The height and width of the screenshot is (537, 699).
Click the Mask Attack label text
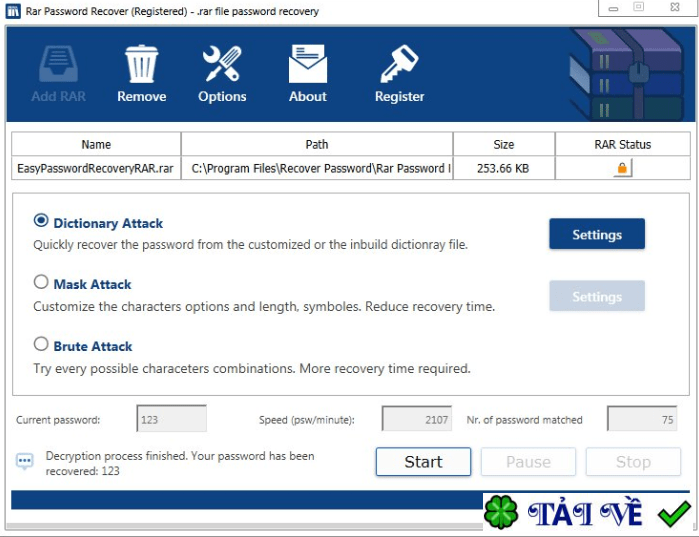tap(92, 284)
